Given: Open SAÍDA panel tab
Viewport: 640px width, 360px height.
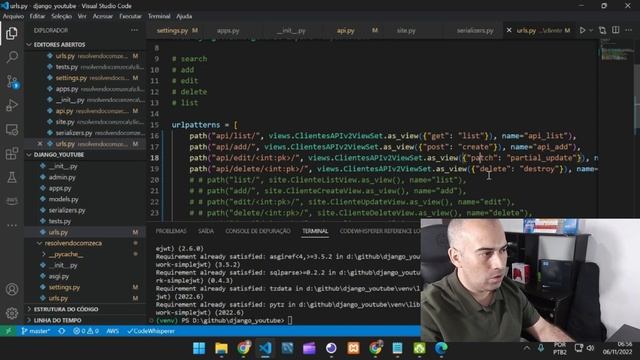Looking at the screenshot, I should pyautogui.click(x=206, y=231).
